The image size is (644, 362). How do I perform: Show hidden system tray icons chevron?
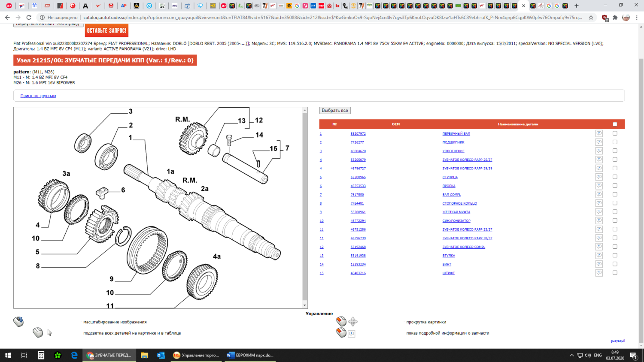tap(571, 355)
